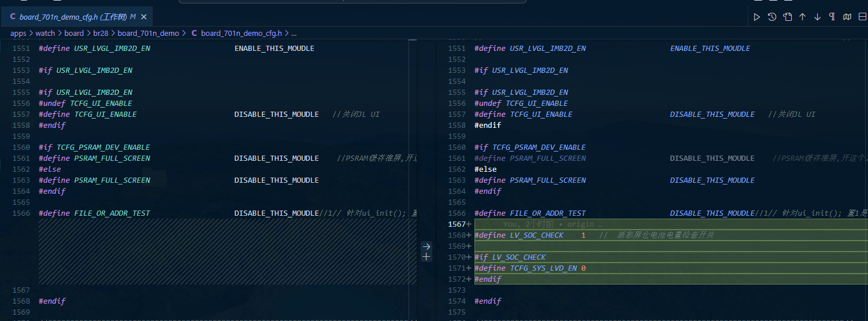Click the #else line in the right pane

485,169
